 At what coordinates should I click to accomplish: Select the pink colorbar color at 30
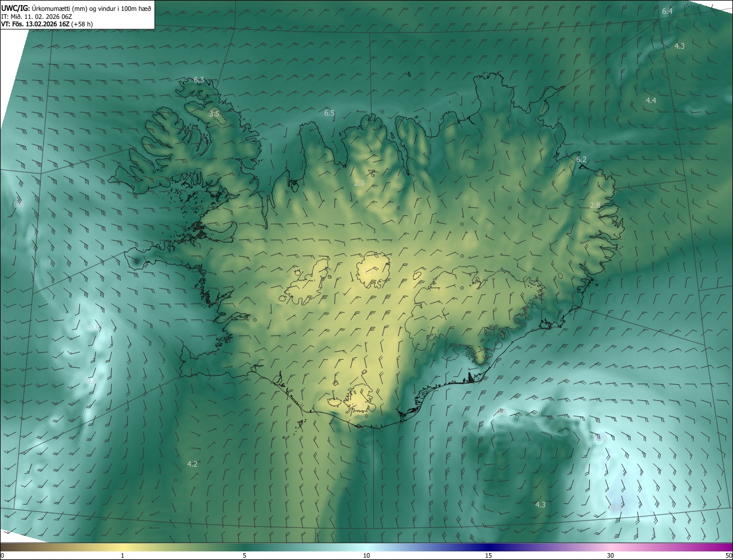pyautogui.click(x=610, y=547)
